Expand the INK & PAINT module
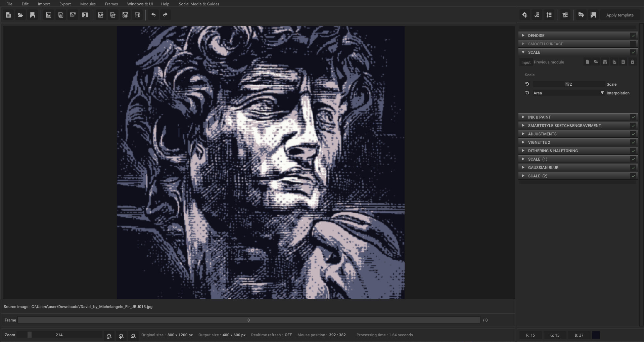 523,117
